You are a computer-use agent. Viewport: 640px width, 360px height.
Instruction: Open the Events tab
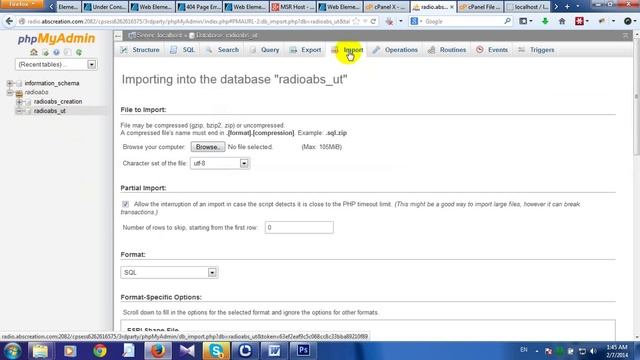tap(492, 50)
